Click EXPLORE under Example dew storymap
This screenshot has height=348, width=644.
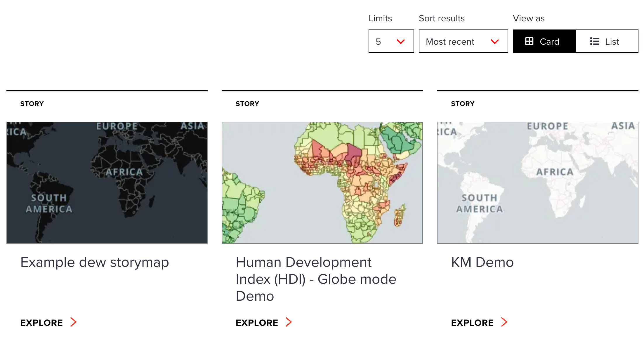point(41,323)
